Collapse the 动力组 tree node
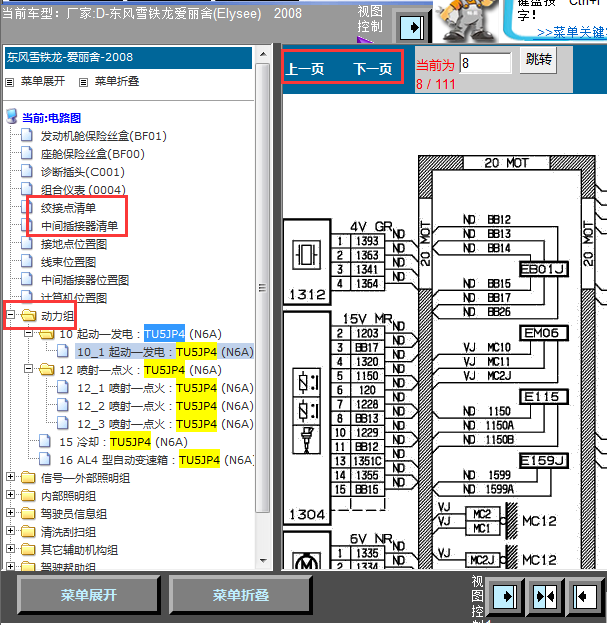 (11, 315)
